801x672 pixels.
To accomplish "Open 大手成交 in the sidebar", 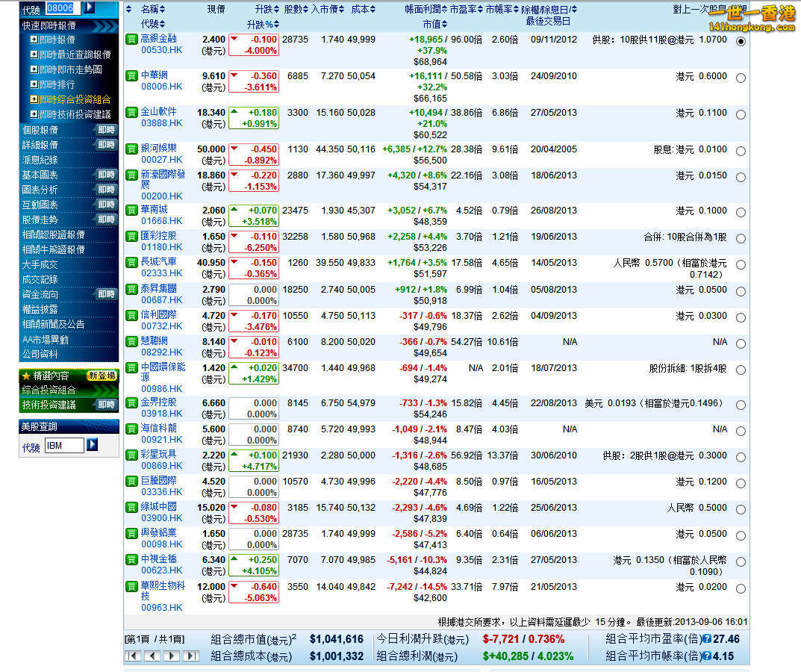I will point(40,265).
